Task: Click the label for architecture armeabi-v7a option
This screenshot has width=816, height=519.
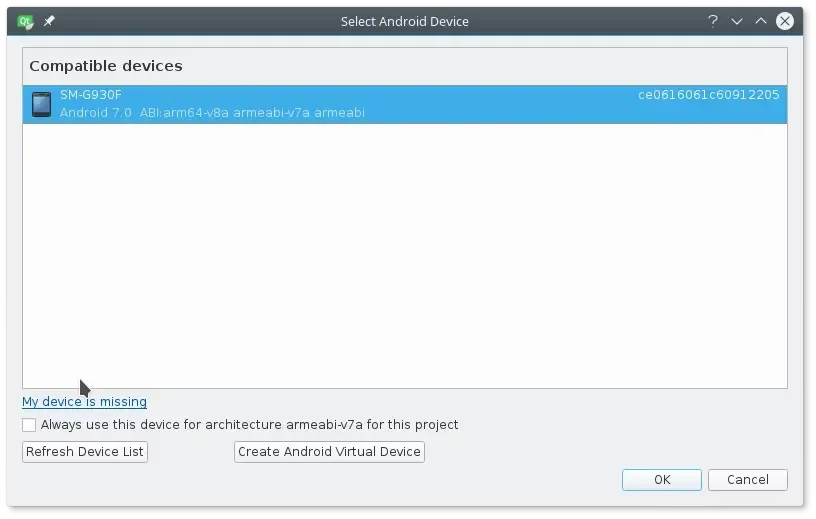Action: pos(249,425)
